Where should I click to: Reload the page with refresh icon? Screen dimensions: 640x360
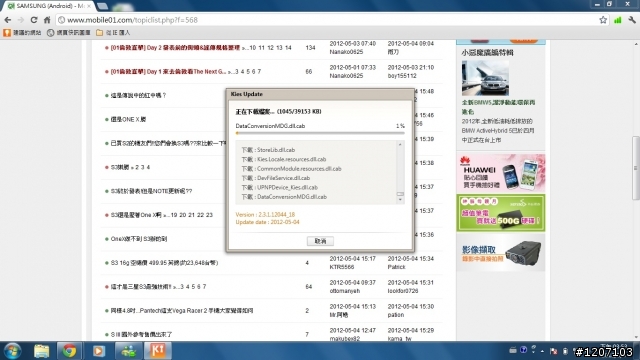tap(34, 20)
